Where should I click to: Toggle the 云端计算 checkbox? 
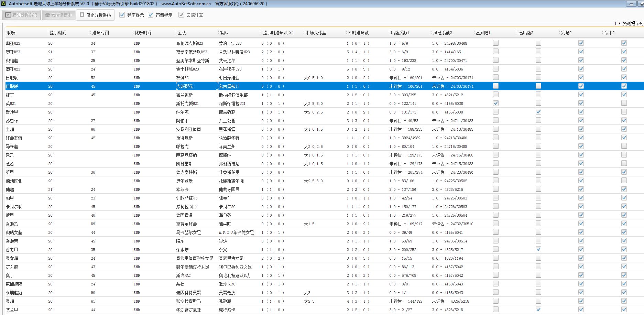(x=181, y=15)
